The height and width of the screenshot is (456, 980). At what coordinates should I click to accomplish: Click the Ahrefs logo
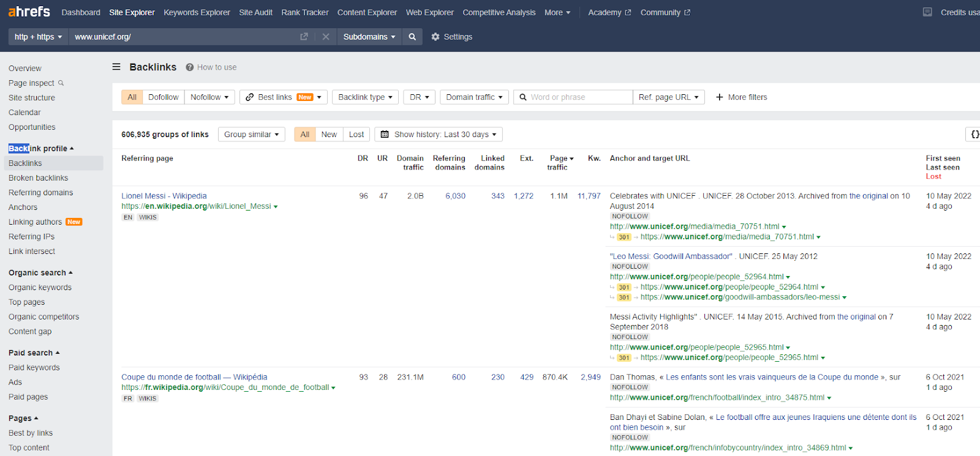tap(29, 12)
